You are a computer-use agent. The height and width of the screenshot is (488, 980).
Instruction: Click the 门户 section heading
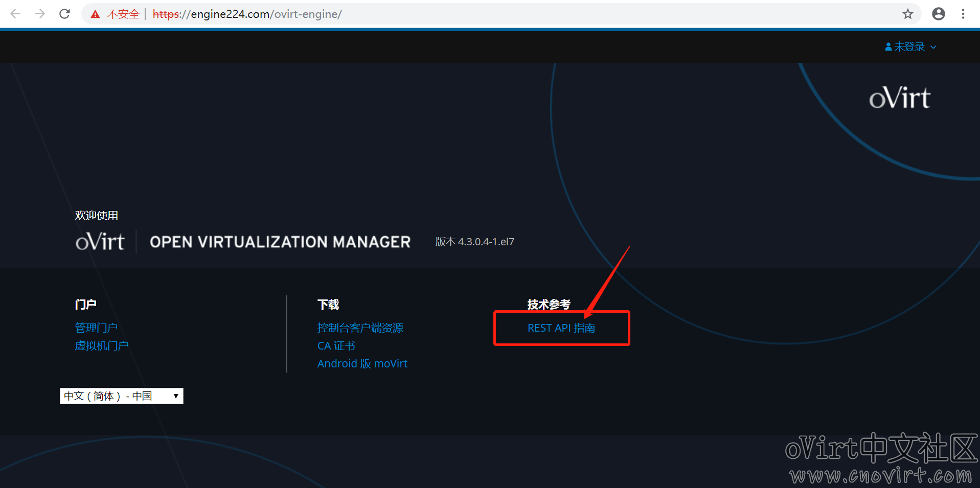click(85, 305)
